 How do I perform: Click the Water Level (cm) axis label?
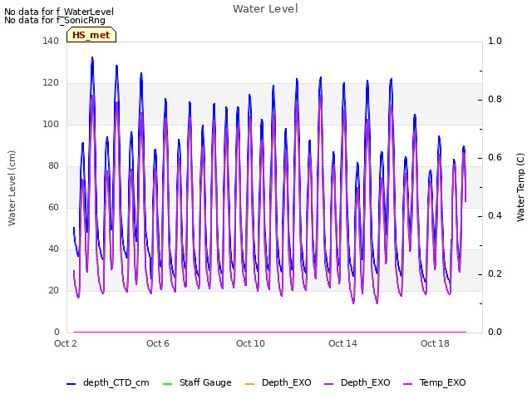point(12,188)
